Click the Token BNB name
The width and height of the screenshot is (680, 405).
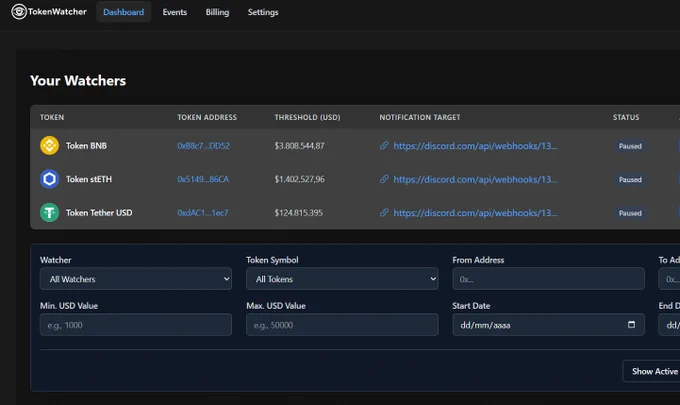click(86, 146)
